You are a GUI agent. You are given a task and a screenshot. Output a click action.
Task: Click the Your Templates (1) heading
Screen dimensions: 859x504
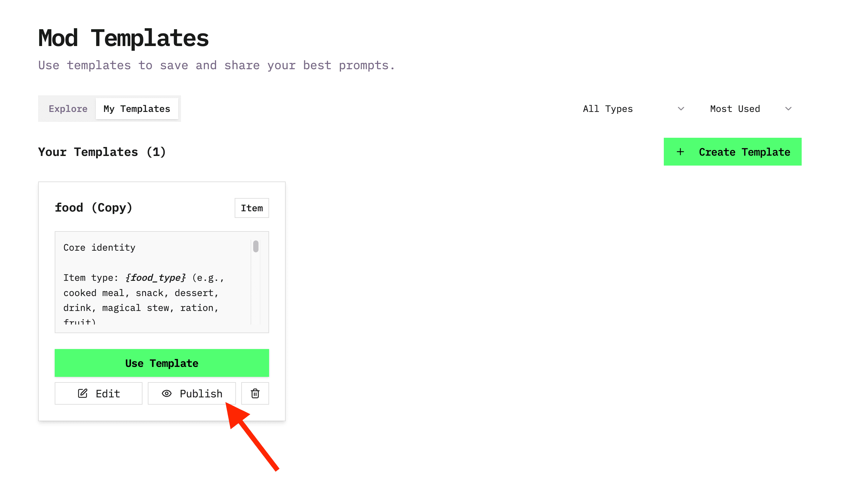coord(102,152)
